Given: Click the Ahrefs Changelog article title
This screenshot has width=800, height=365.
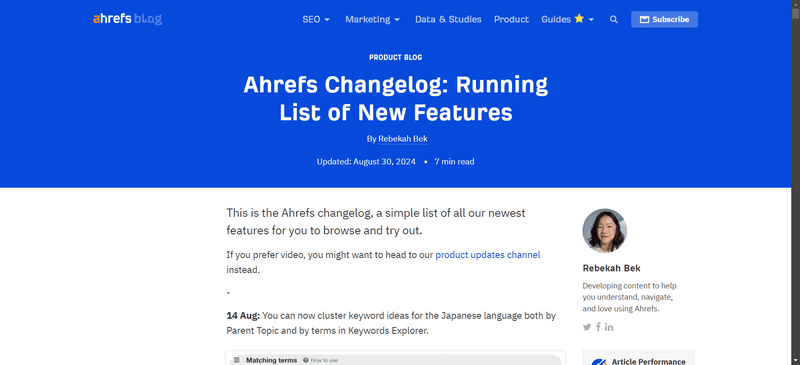Looking at the screenshot, I should (395, 99).
